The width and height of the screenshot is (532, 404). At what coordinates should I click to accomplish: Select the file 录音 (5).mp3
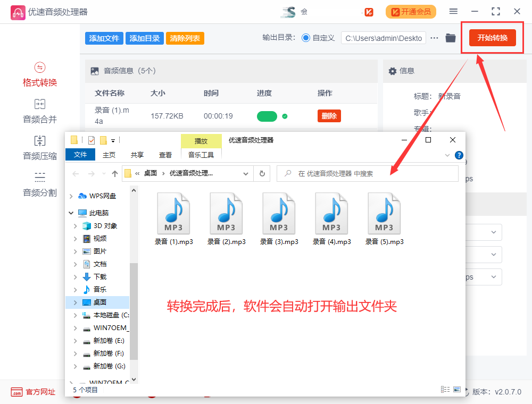click(384, 219)
